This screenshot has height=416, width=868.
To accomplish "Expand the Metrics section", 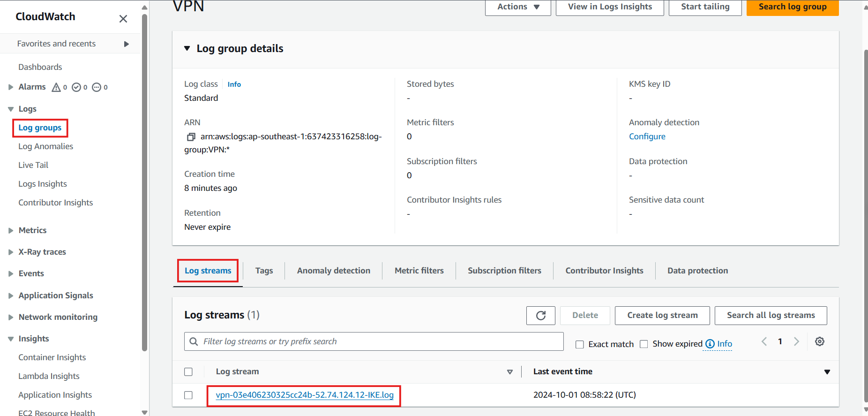I will pos(11,230).
